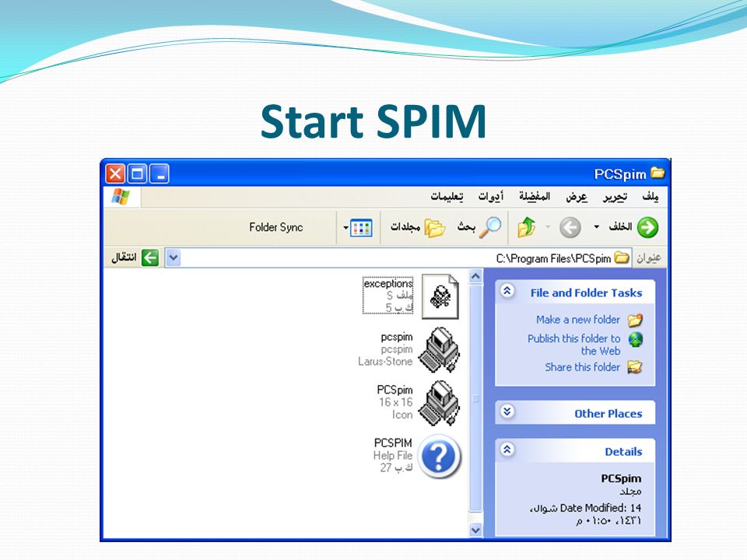Click the Folder Sync toolbar item

tap(275, 227)
